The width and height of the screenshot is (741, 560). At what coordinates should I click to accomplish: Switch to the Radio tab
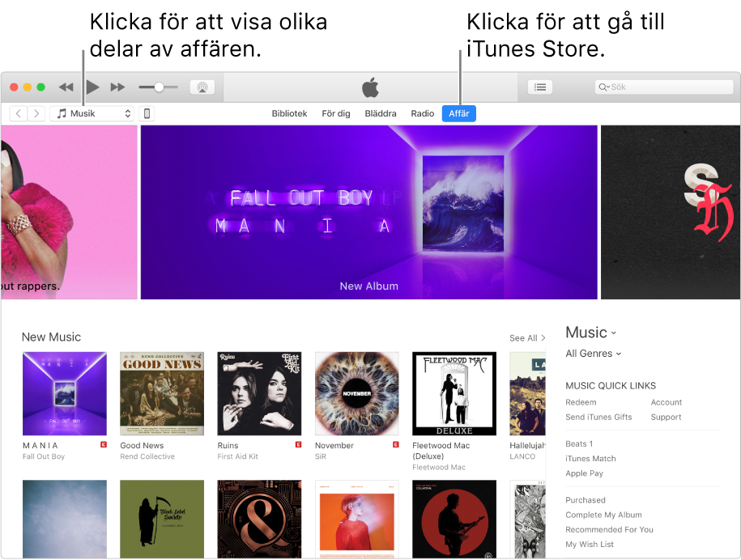point(423,113)
